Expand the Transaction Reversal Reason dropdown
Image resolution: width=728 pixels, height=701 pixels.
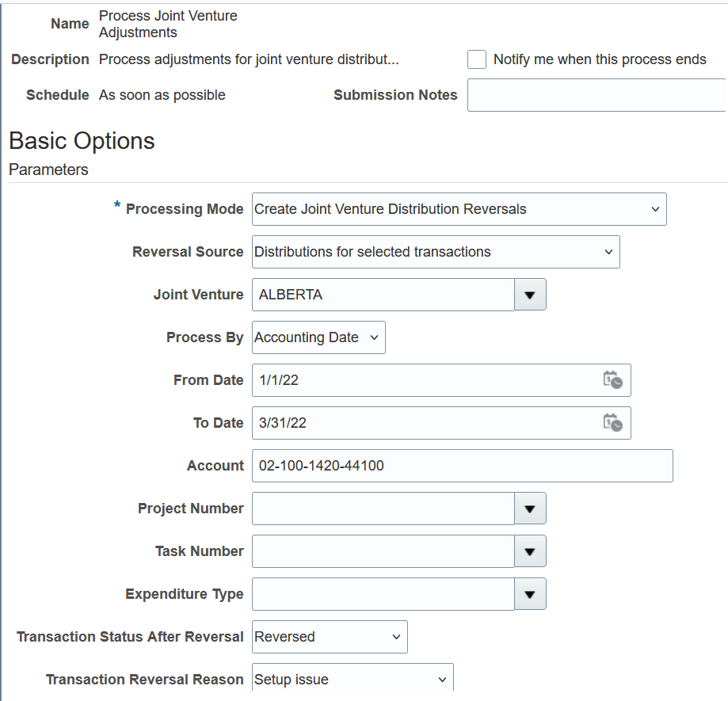353,680
